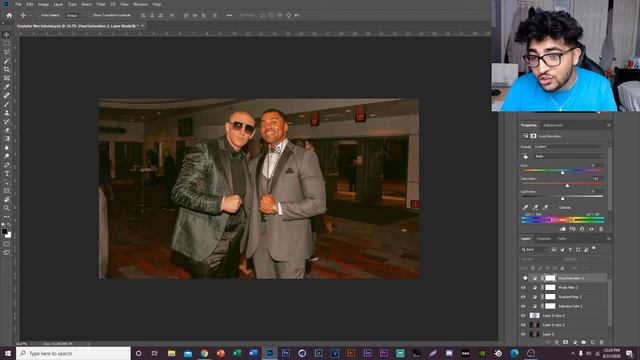640x360 pixels.
Task: Click the add-to-sample eyedropper in Properties
Action: pyautogui.click(x=535, y=207)
